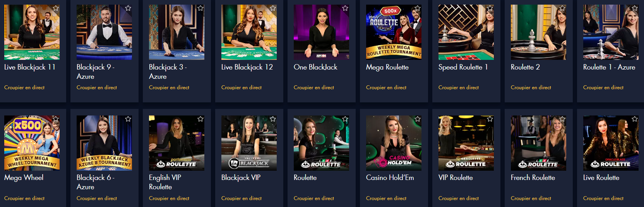Launch Live Blackjack 12 game image
Viewport: 644px width, 207px height.
(x=249, y=32)
